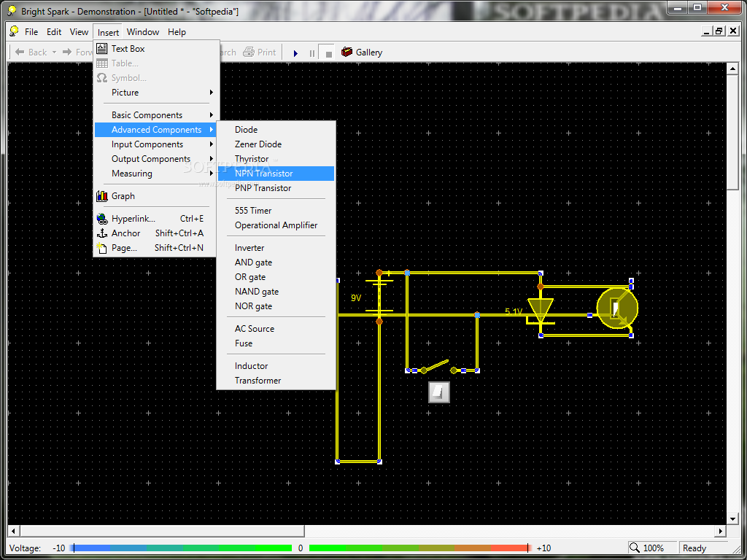747x560 pixels.
Task: Click the Graph menu entry text
Action: point(123,195)
